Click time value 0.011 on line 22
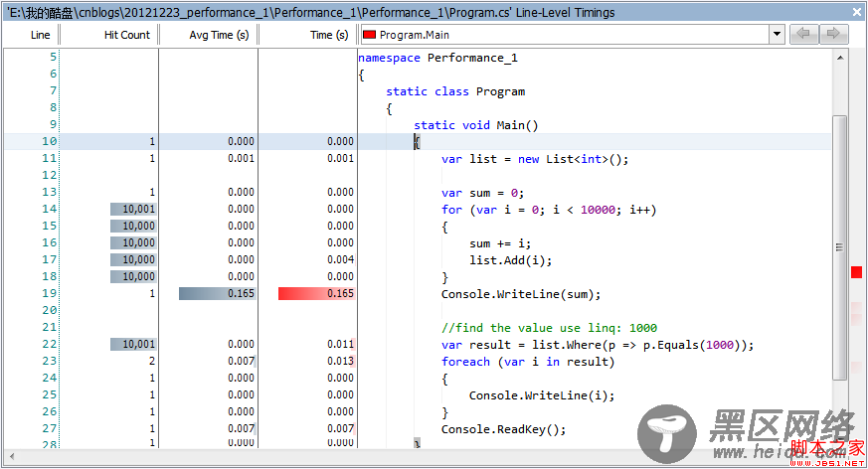This screenshot has width=868, height=469. coord(340,344)
